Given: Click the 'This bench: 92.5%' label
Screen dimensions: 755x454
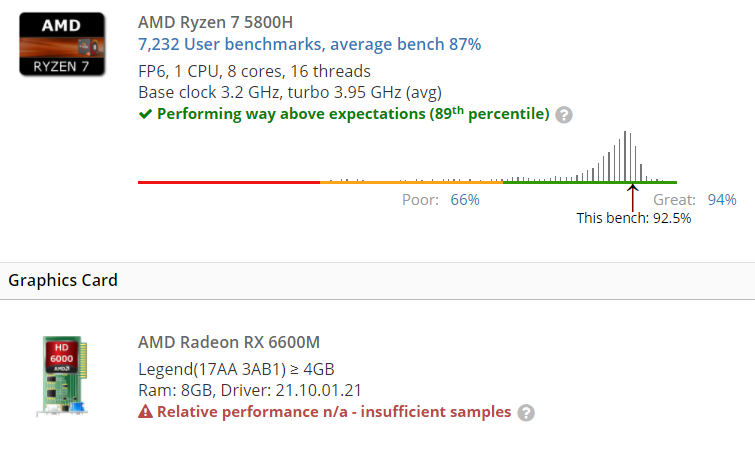Looking at the screenshot, I should click(634, 218).
